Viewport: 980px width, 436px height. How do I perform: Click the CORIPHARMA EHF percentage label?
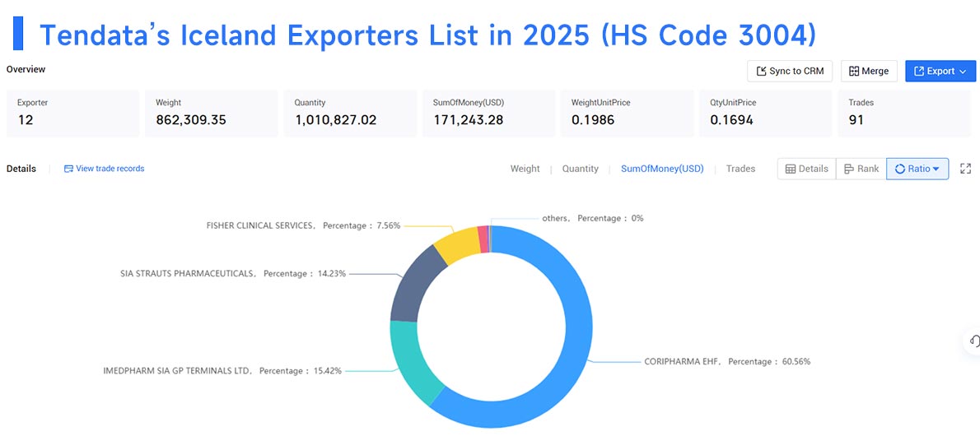tap(727, 361)
